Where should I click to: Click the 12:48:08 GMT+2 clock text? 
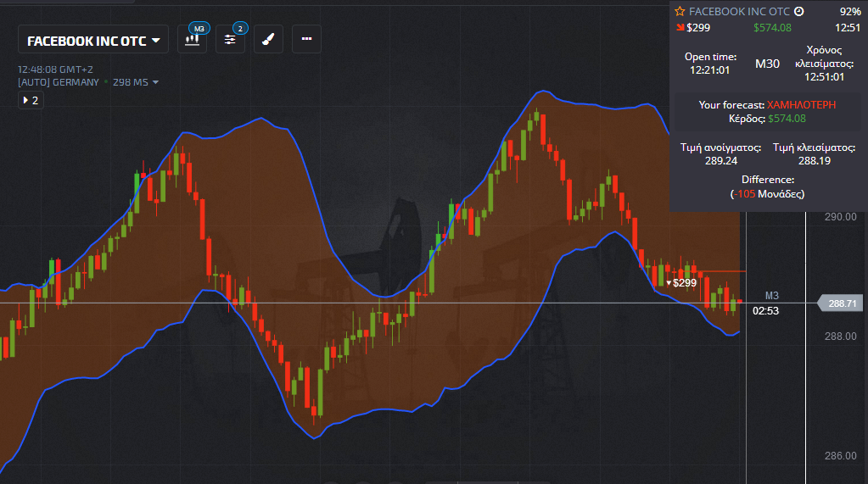tap(55, 70)
